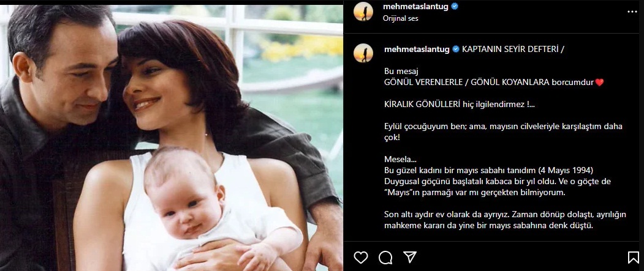644x271 pixels.
Task: Open the Orijinal ses audio link
Action: coord(401,18)
